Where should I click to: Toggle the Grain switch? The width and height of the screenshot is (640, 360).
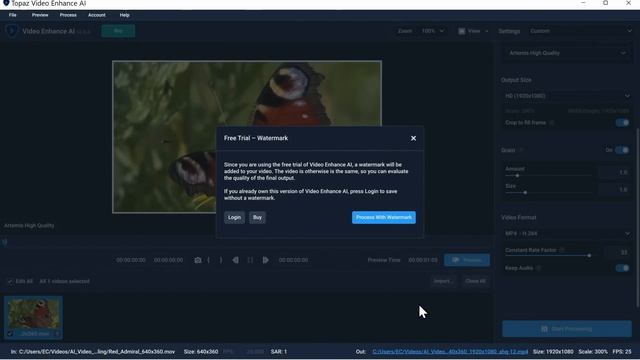click(622, 150)
